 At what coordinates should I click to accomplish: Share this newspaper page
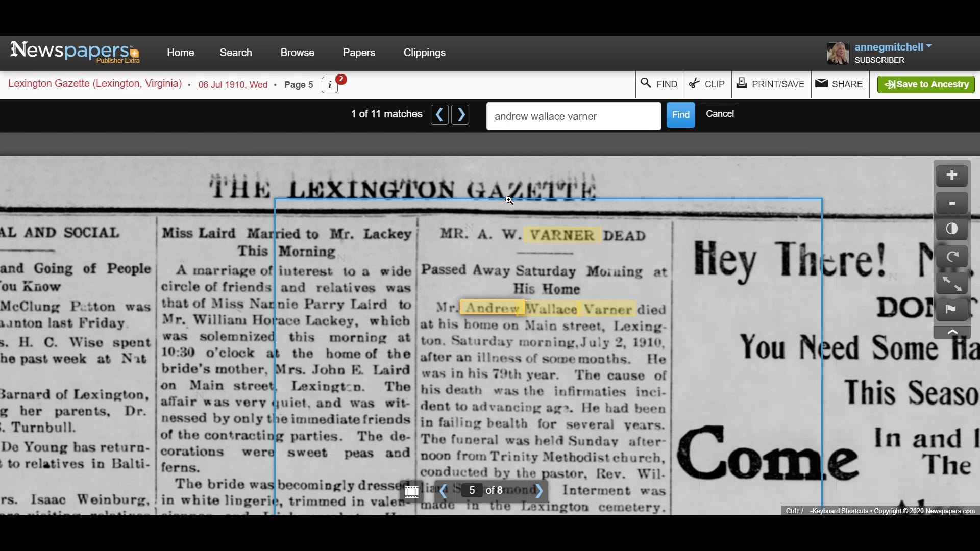coord(839,84)
